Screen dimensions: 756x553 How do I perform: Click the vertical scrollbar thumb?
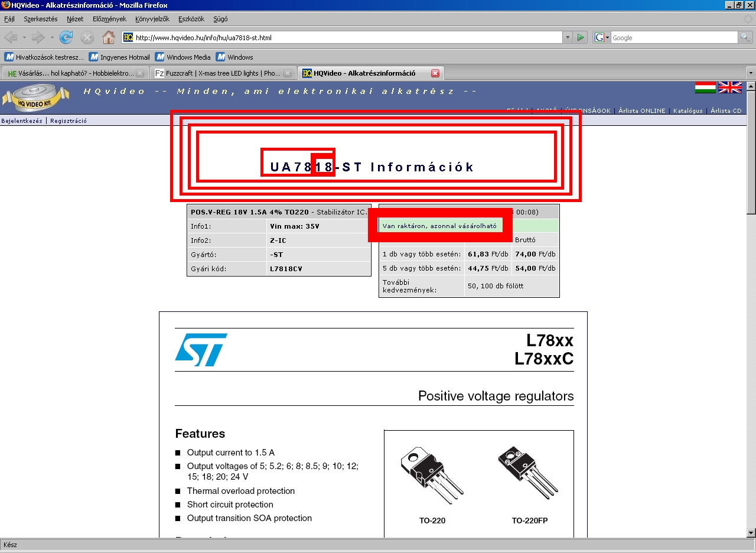(751, 152)
